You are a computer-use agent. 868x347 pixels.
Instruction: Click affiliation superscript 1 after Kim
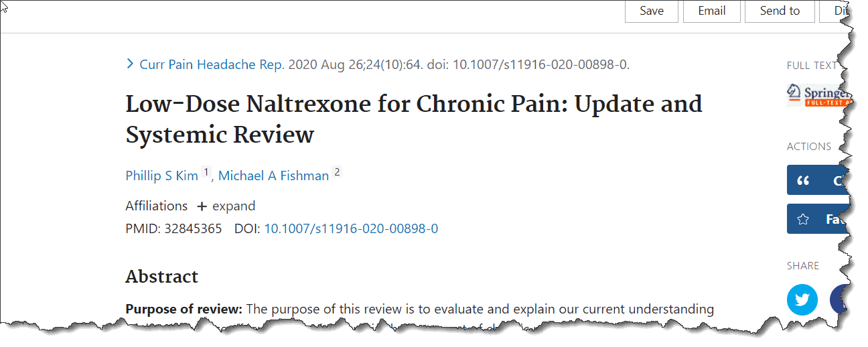(206, 173)
